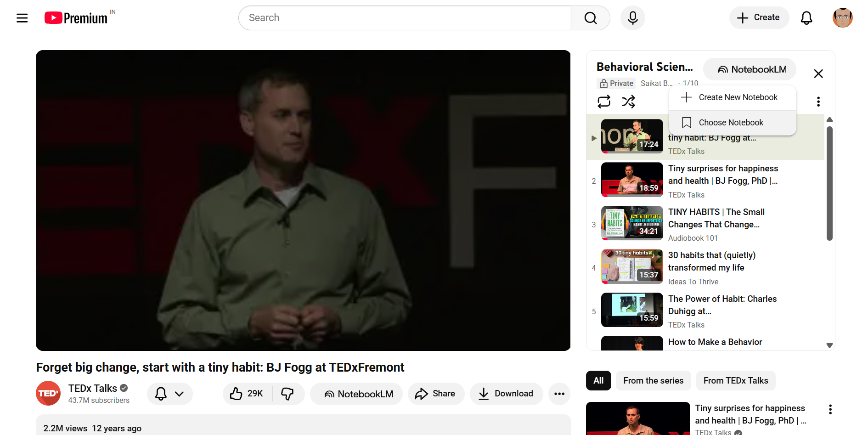Activate voice search microphone
868x435 pixels.
click(x=633, y=18)
